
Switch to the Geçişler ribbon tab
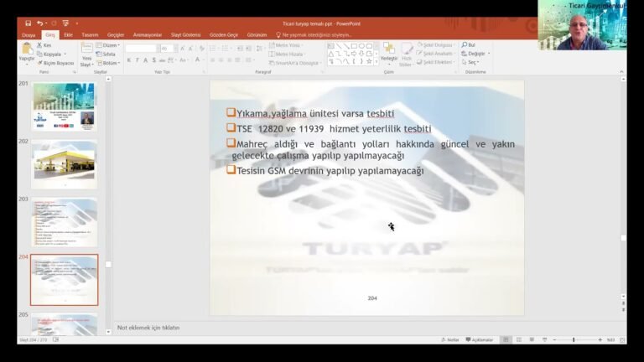pyautogui.click(x=116, y=35)
